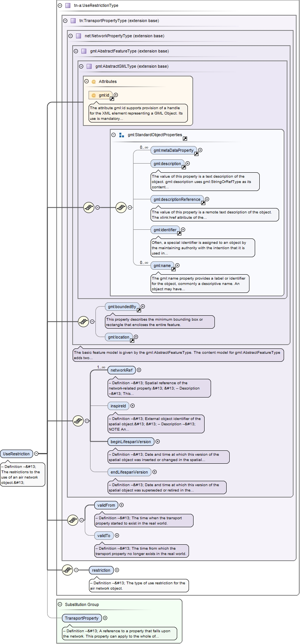This screenshot has height=644, width=300.
Task: Expand gml:boundedBy element
Action: point(143,307)
